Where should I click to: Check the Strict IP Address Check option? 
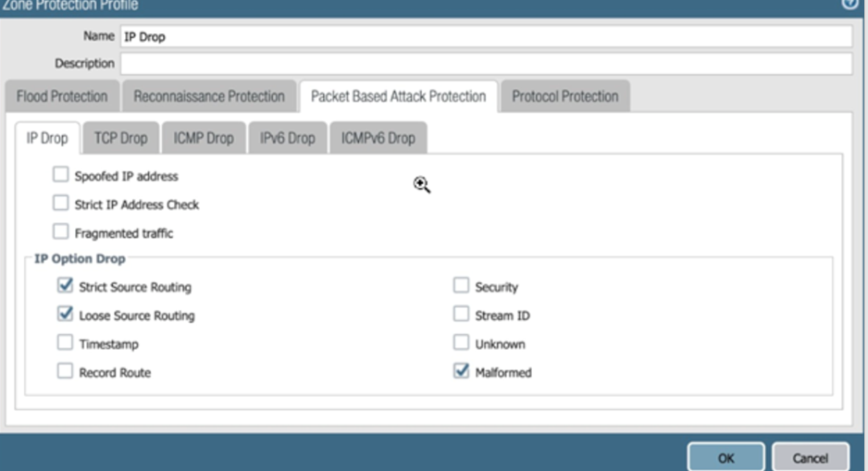point(61,204)
